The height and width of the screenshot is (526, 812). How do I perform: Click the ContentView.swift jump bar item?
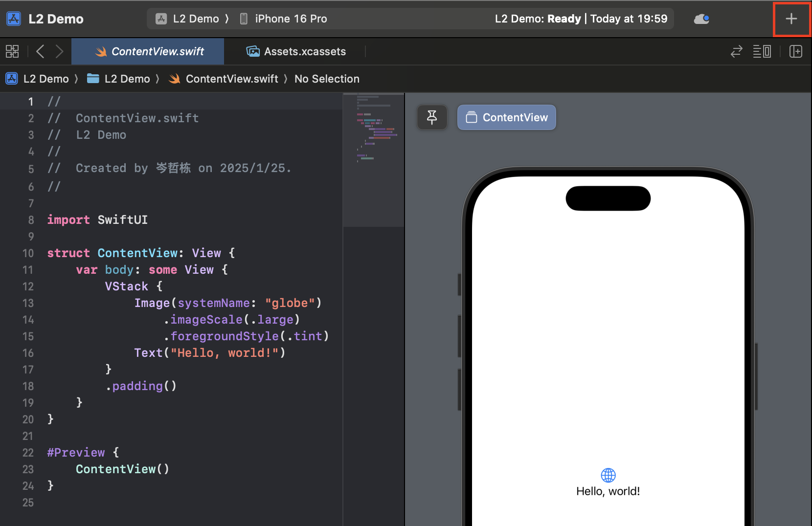coord(224,79)
